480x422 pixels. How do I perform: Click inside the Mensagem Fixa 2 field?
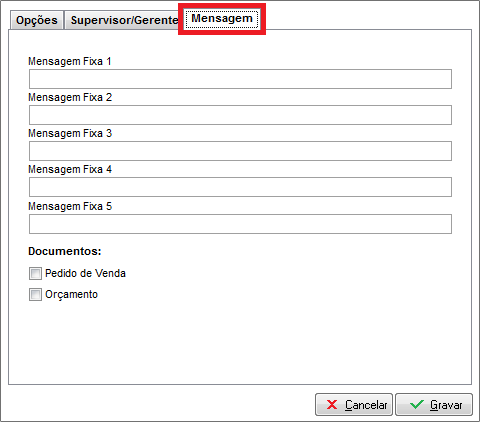point(240,115)
